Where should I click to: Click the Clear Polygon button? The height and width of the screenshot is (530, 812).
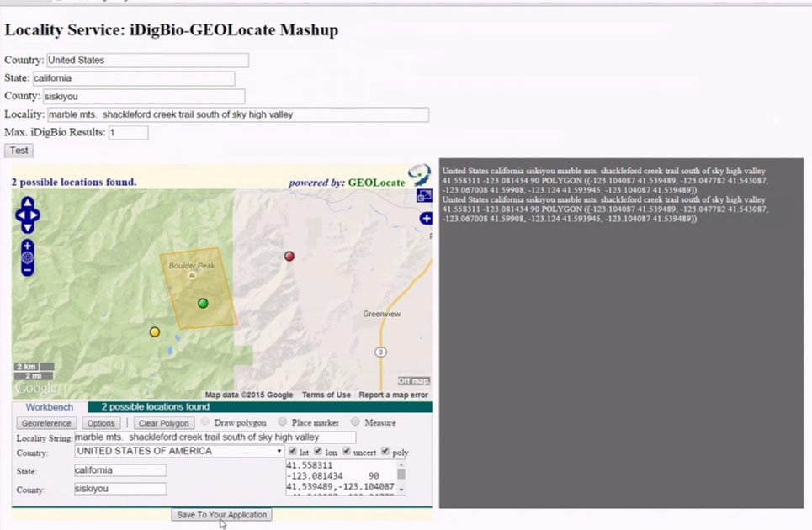[x=163, y=423]
